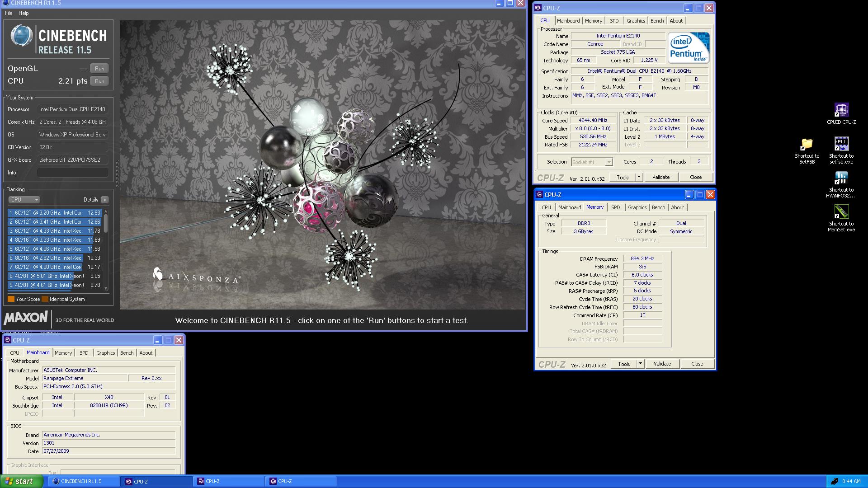
Task: Open CPU tab in Mainboard CPU-Z window
Action: [14, 353]
